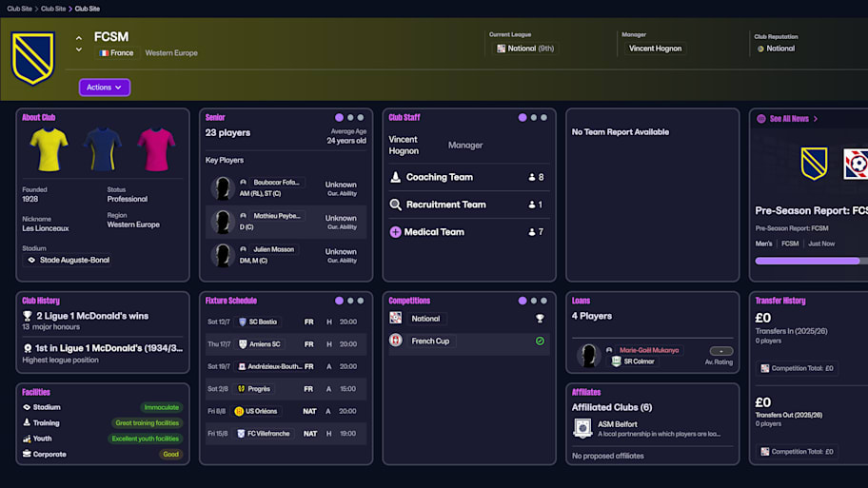Open SR Colmar loan club chip
Viewport: 868px width, 488px height.
click(633, 361)
